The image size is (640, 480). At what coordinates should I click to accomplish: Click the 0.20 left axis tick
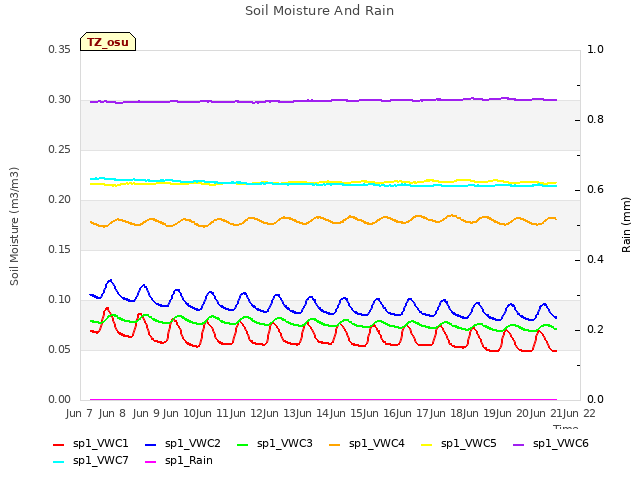(x=60, y=200)
